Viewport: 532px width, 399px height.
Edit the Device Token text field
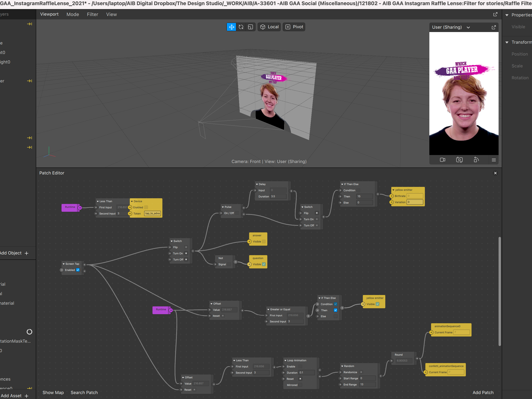tap(152, 214)
